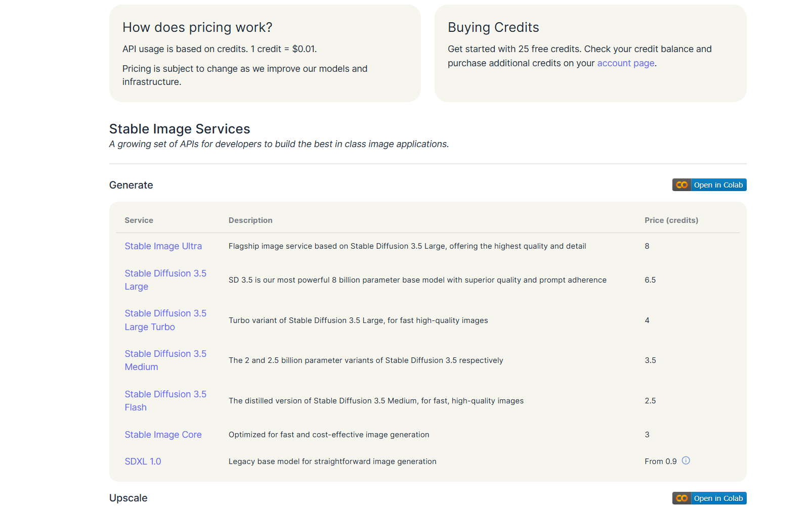The height and width of the screenshot is (507, 812).
Task: Click the "SD 3.5 is our most powerful" description
Action: 417,280
